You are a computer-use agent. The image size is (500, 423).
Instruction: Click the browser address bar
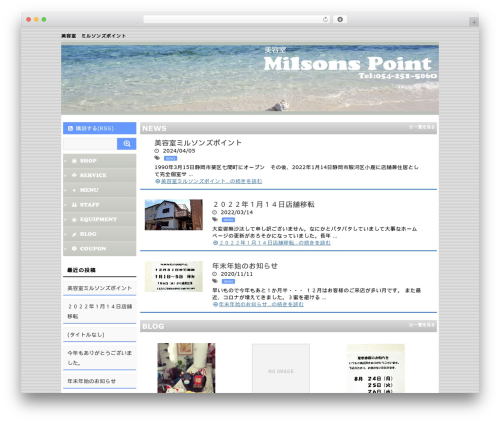coord(236,20)
